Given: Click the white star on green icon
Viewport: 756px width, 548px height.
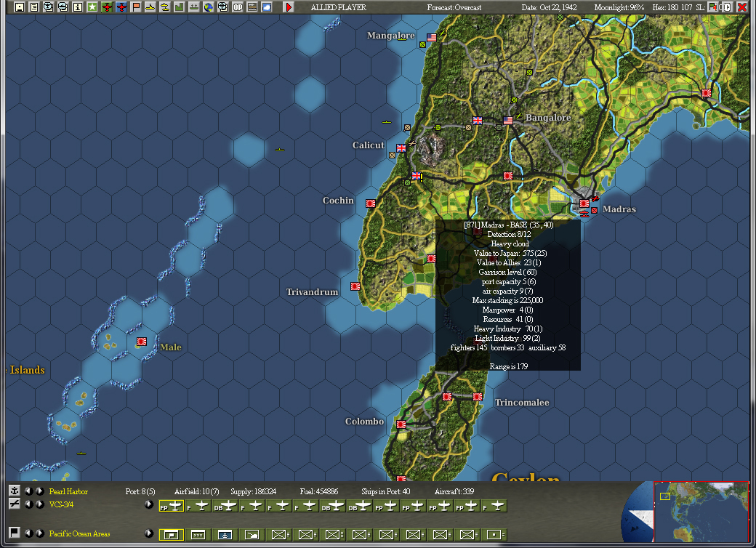Looking at the screenshot, I should (92, 7).
